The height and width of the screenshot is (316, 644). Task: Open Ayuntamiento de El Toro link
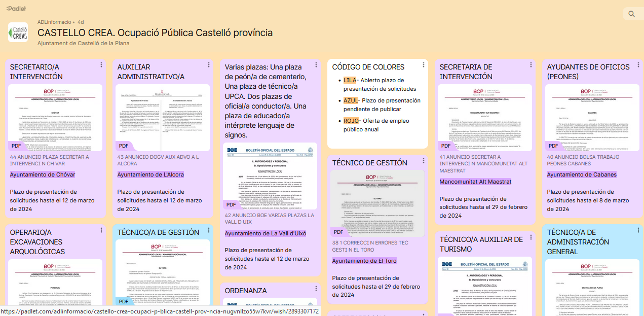click(x=364, y=261)
